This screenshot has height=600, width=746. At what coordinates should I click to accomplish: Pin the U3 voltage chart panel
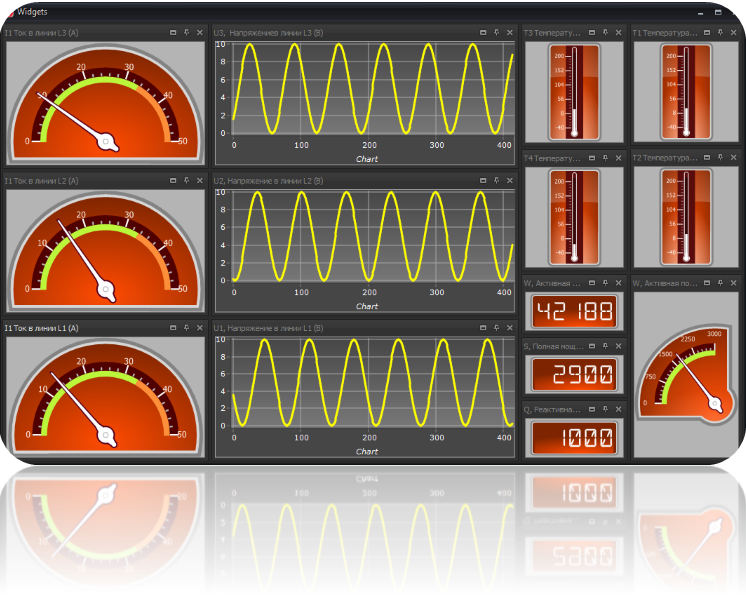coord(496,32)
